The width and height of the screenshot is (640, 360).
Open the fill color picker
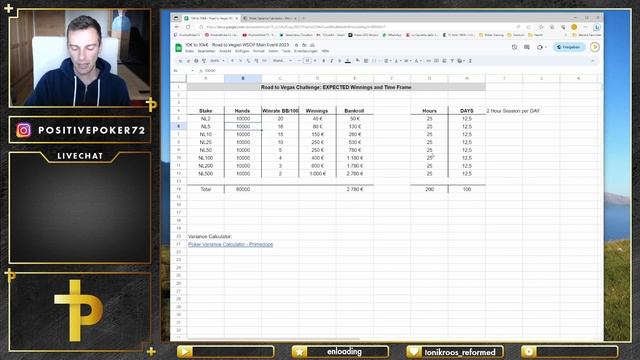tap(358, 61)
